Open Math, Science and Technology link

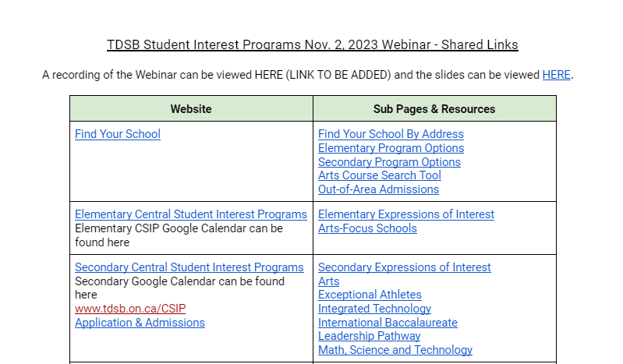click(395, 350)
